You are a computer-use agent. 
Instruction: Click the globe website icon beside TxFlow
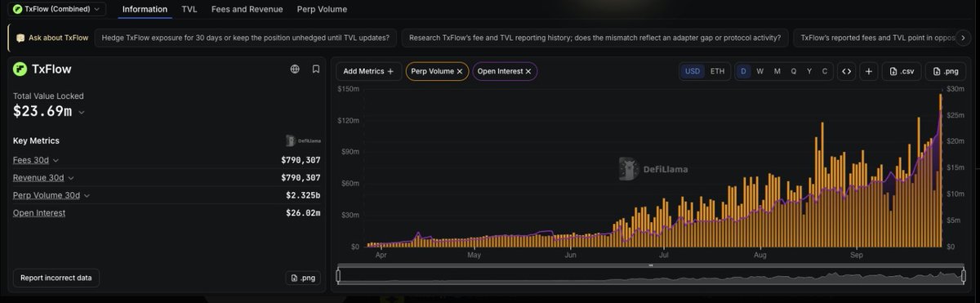[x=295, y=69]
